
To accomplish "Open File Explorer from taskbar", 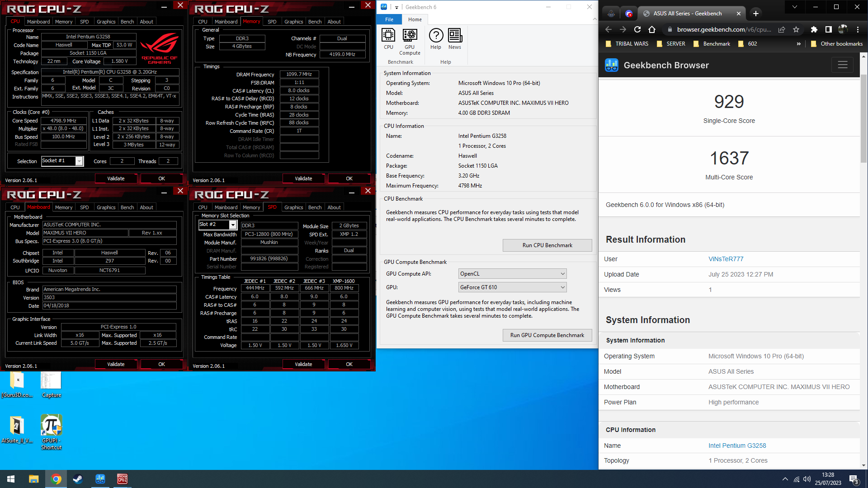I will [x=33, y=479].
